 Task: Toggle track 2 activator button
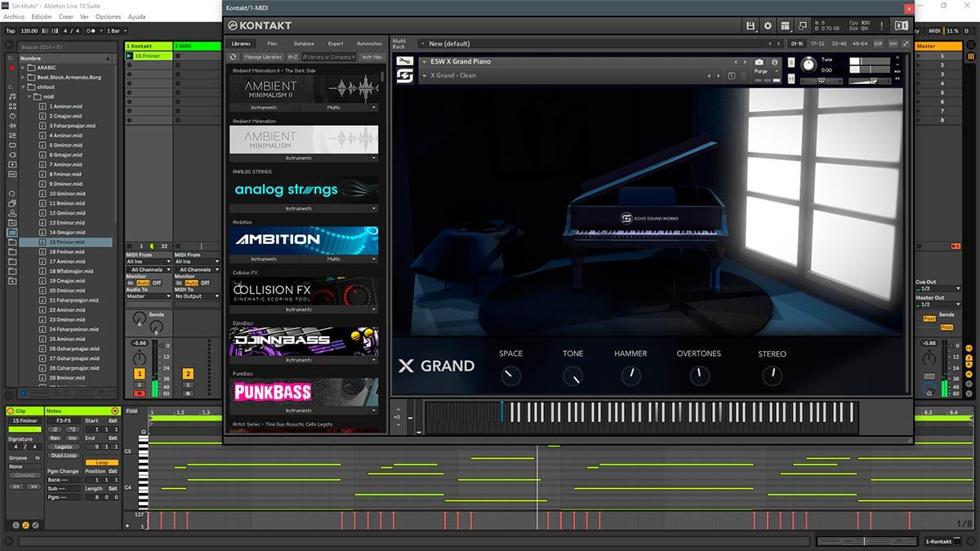pyautogui.click(x=188, y=373)
